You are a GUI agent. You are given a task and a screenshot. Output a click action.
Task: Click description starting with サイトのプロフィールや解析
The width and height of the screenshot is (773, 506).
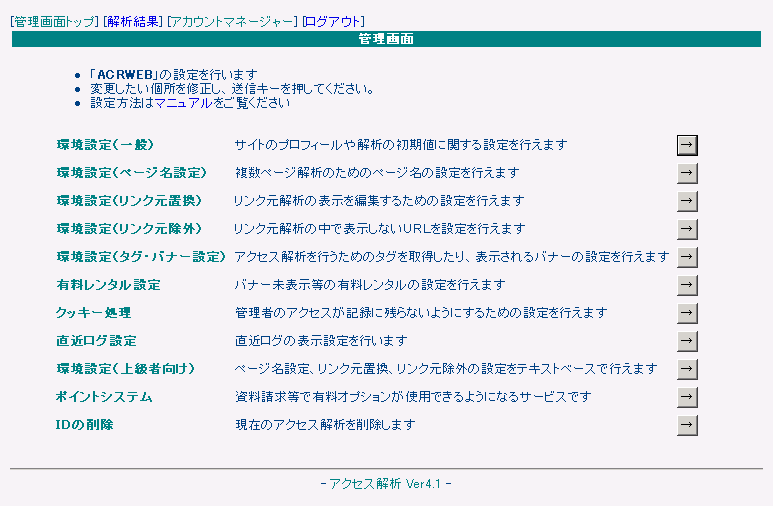pyautogui.click(x=401, y=145)
